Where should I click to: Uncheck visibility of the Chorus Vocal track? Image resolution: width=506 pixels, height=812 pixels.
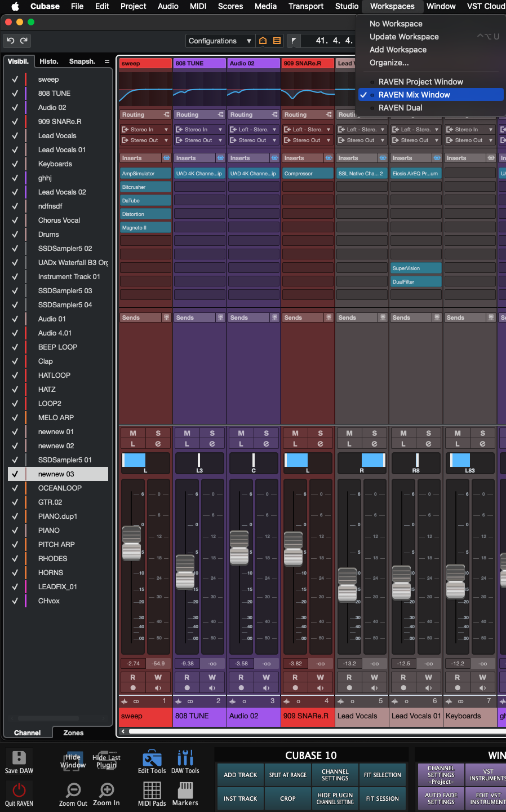(15, 220)
